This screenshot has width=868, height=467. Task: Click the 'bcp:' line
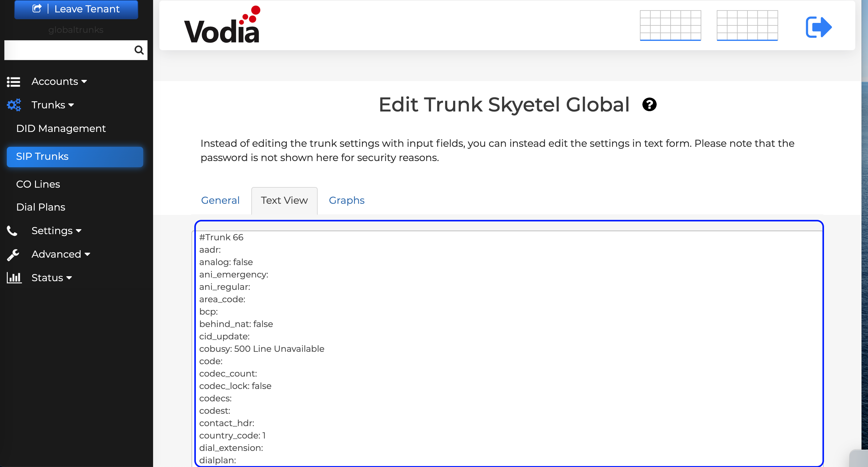(x=208, y=312)
